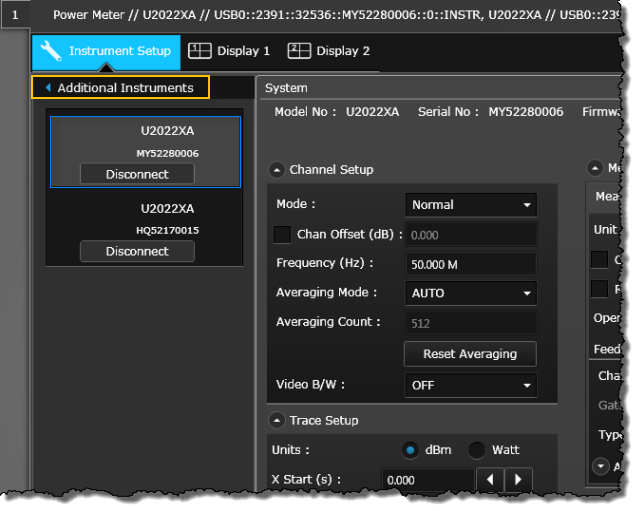The height and width of the screenshot is (511, 639).
Task: Decrease X Start with left arrow
Action: [490, 480]
